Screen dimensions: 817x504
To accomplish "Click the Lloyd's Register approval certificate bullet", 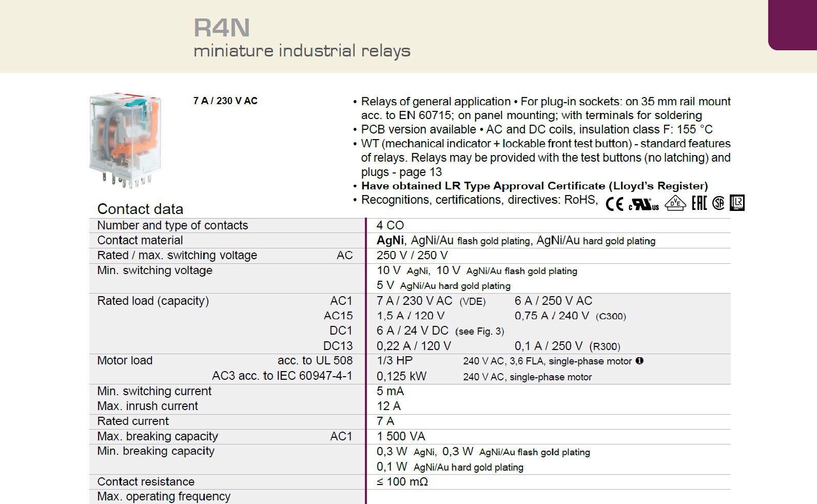I will pyautogui.click(x=534, y=186).
